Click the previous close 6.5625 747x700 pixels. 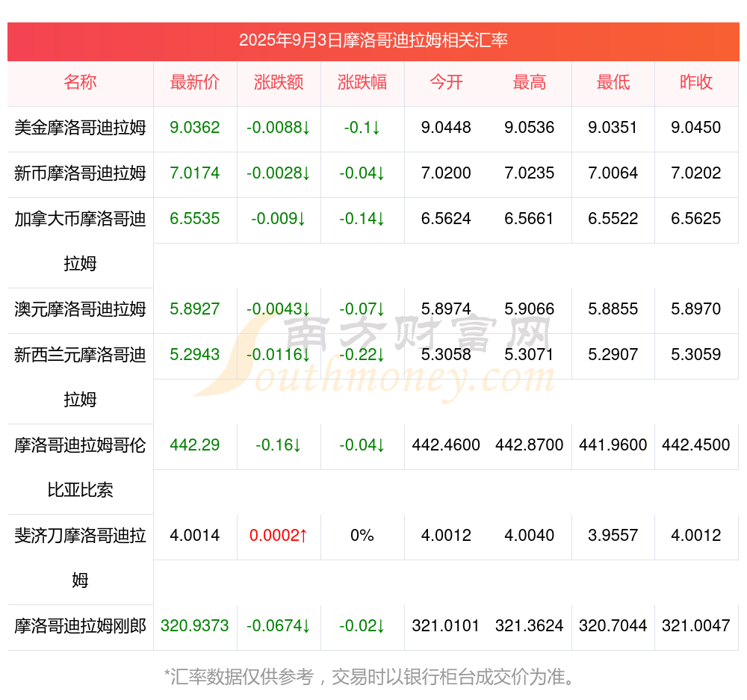click(696, 219)
